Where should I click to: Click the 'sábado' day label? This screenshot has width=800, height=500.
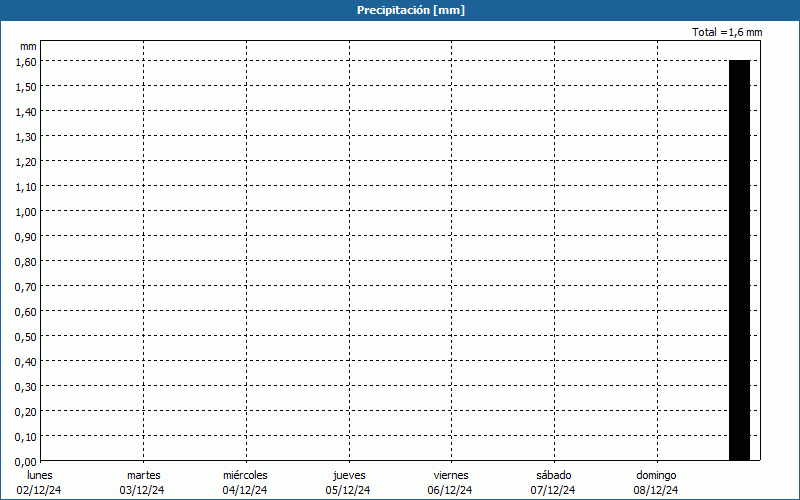pyautogui.click(x=554, y=475)
